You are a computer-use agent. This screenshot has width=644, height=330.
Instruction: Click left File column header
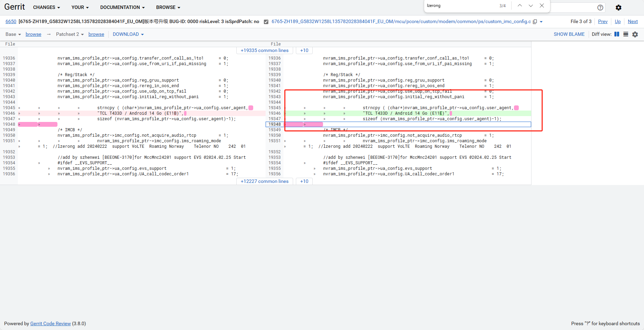(x=10, y=44)
